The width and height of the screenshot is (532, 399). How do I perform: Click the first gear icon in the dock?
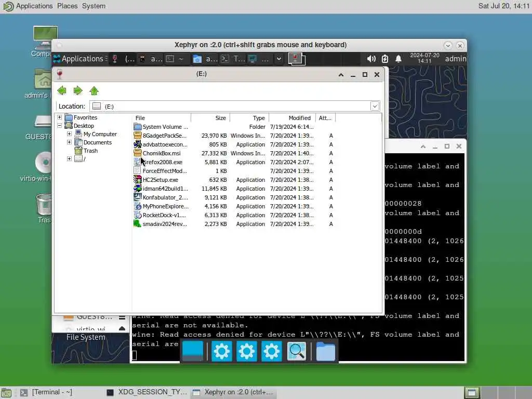221,351
